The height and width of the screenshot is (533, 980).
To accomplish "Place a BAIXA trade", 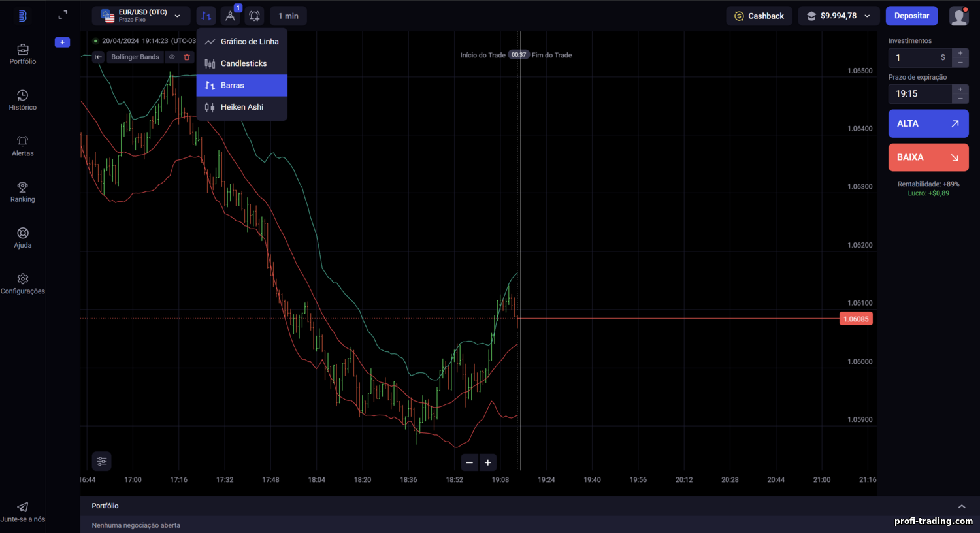I will [x=928, y=157].
